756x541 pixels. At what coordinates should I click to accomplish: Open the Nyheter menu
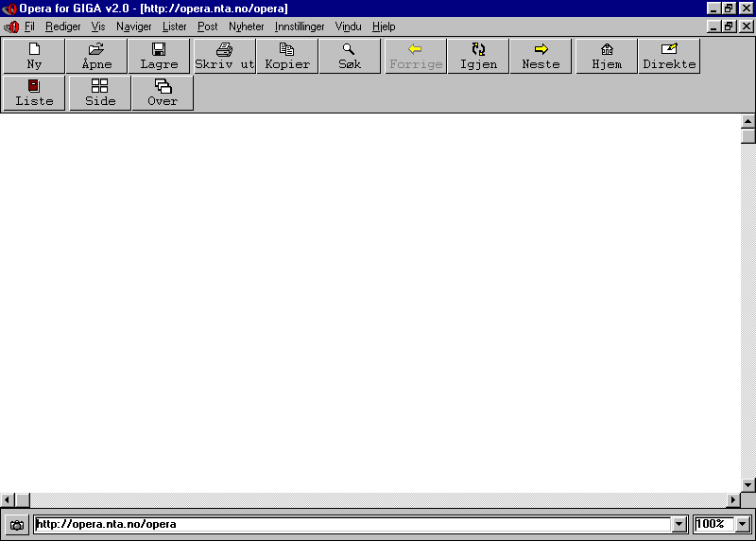pyautogui.click(x=246, y=26)
